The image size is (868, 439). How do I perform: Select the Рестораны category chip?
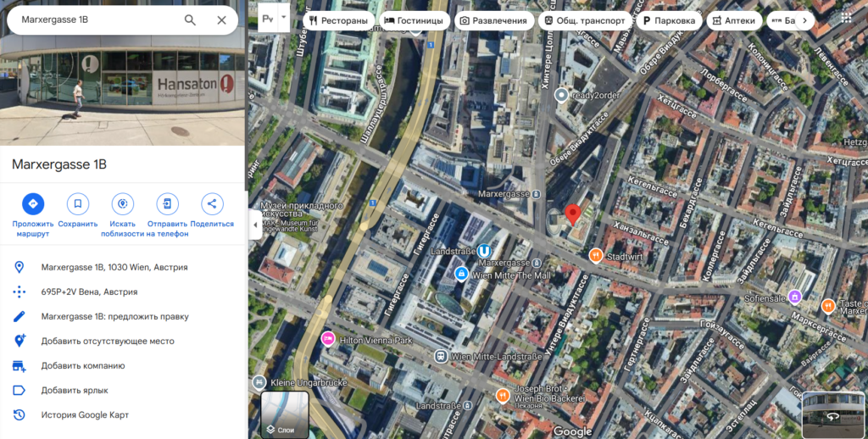(339, 20)
